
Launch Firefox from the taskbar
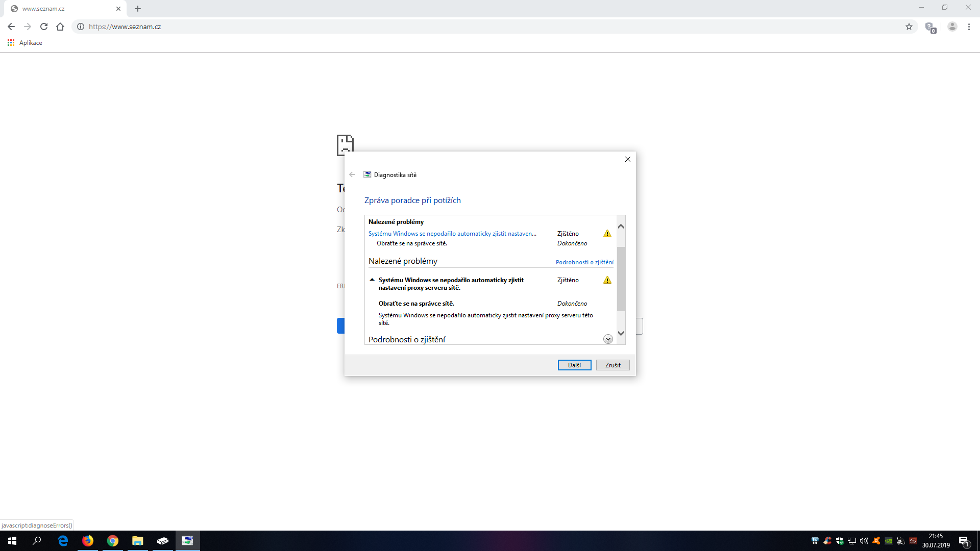pos(88,541)
